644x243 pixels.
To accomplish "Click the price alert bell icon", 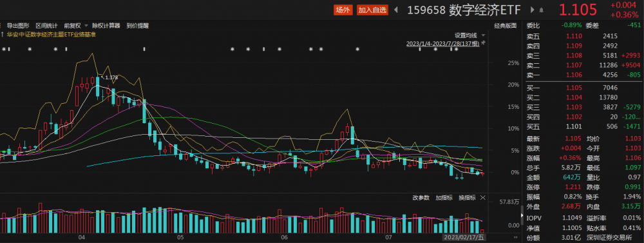I will click(542, 10).
